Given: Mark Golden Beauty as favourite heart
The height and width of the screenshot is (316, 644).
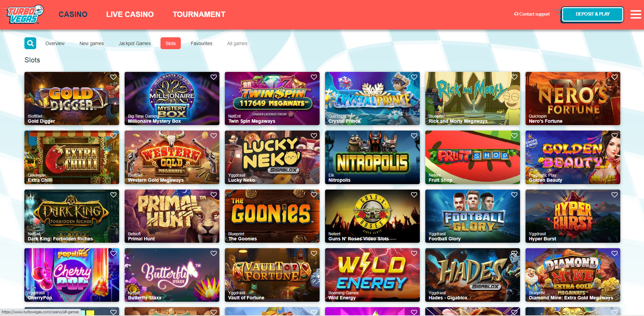Looking at the screenshot, I should coord(615,136).
